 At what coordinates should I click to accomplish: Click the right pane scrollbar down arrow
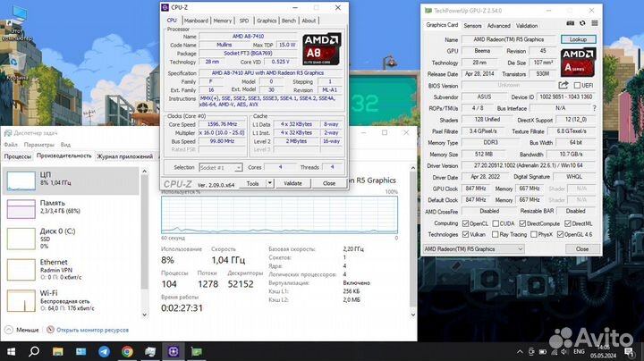point(412,315)
